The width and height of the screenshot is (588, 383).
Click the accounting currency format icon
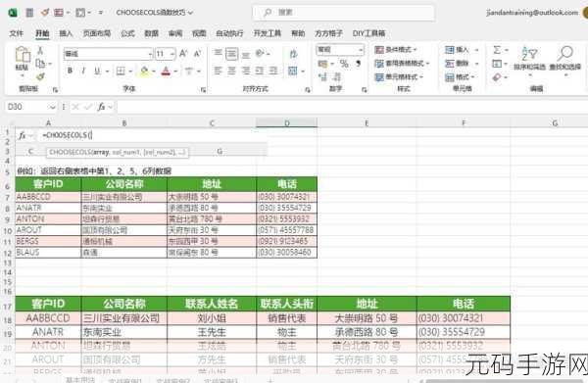322,64
